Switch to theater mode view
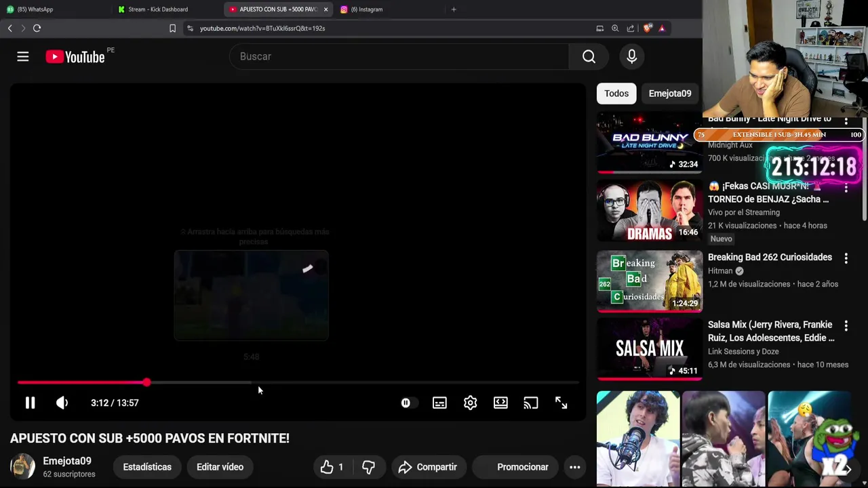The image size is (868, 488). tap(500, 403)
